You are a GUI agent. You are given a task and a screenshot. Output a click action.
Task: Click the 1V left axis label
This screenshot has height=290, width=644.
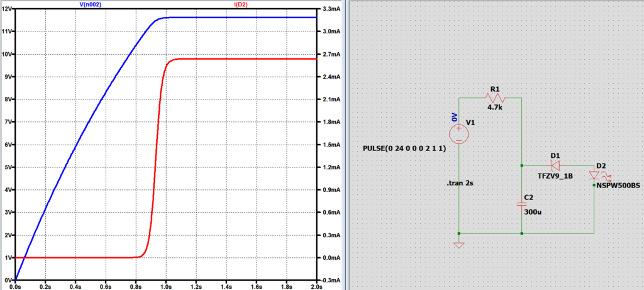(x=9, y=257)
